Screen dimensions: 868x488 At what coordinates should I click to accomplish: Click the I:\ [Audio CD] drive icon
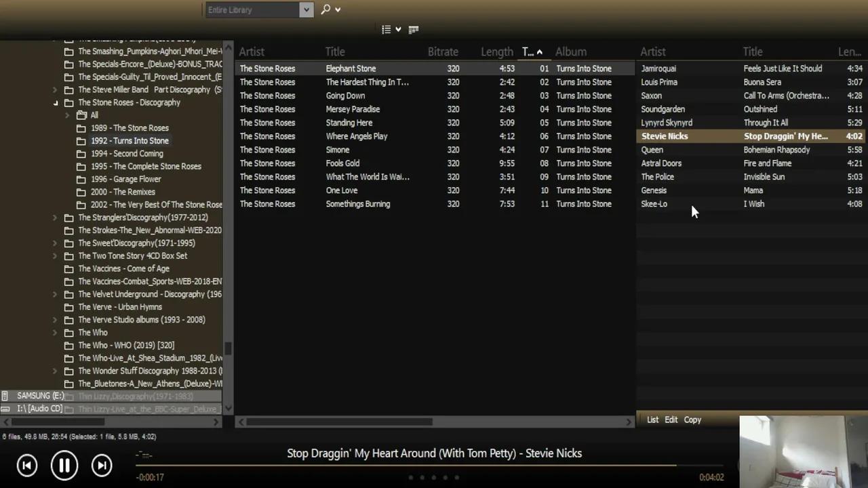(5, 409)
